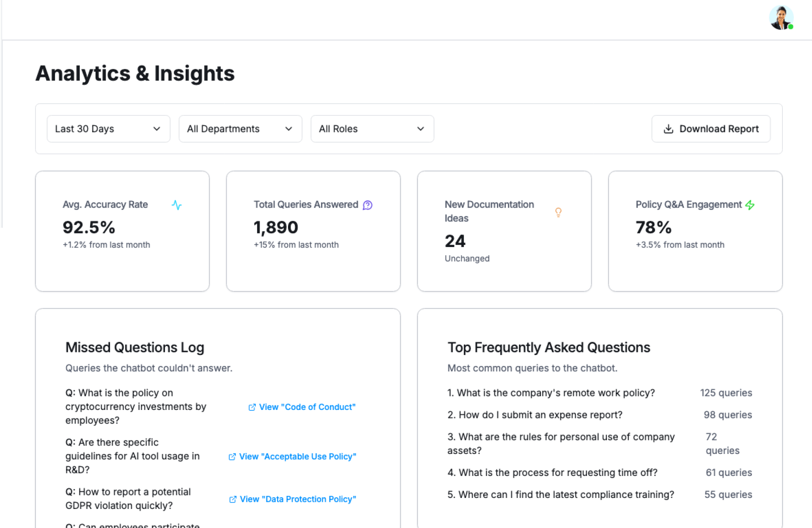
Task: Open the View "Data Protection Policy" link
Action: [x=298, y=499]
